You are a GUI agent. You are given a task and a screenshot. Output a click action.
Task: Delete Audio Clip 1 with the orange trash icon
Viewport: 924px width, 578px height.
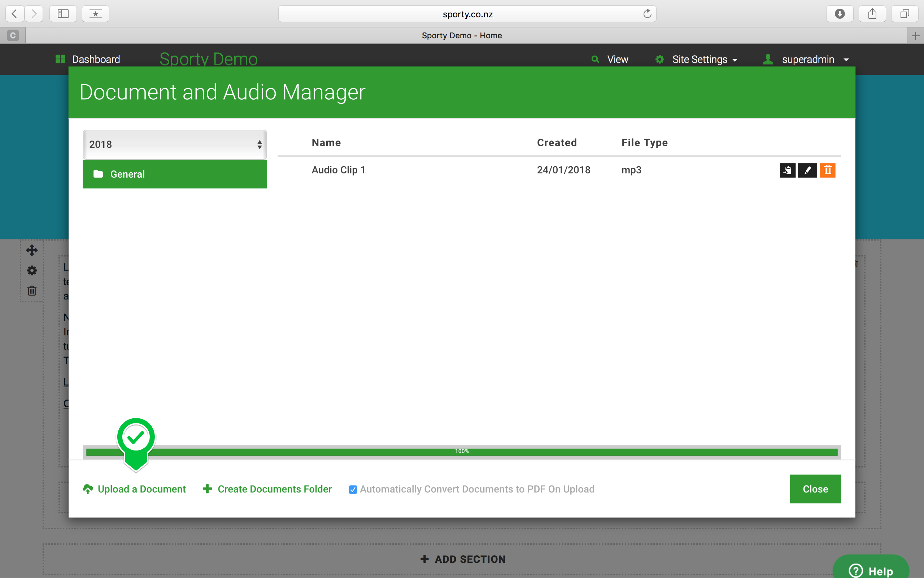point(827,170)
